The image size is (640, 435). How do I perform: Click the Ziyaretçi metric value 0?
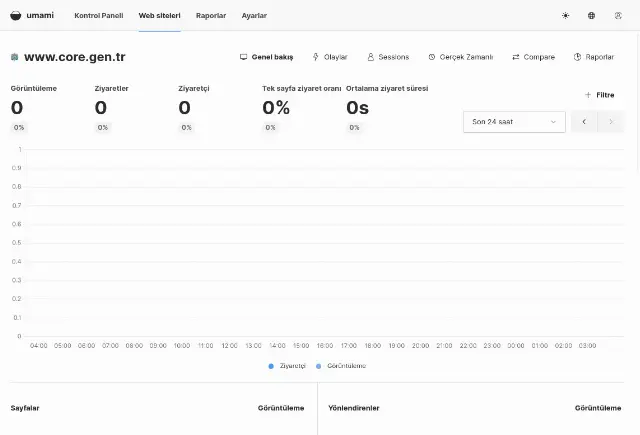coord(184,108)
